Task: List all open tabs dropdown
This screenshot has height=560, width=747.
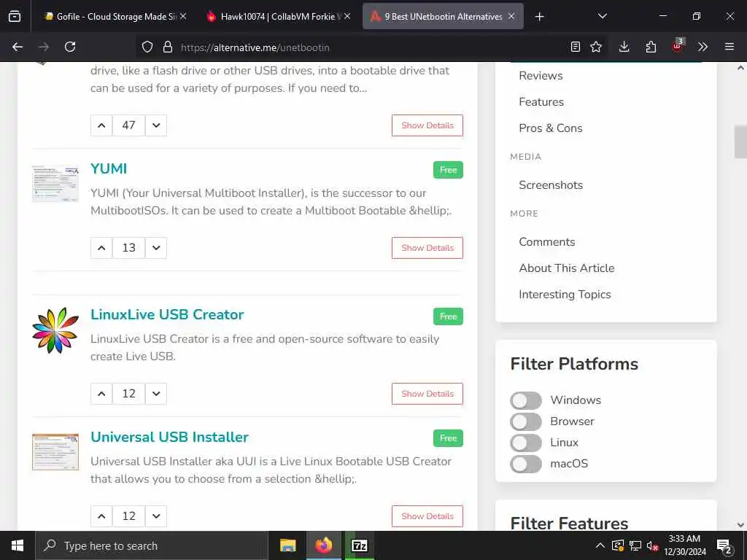Action: click(x=602, y=17)
